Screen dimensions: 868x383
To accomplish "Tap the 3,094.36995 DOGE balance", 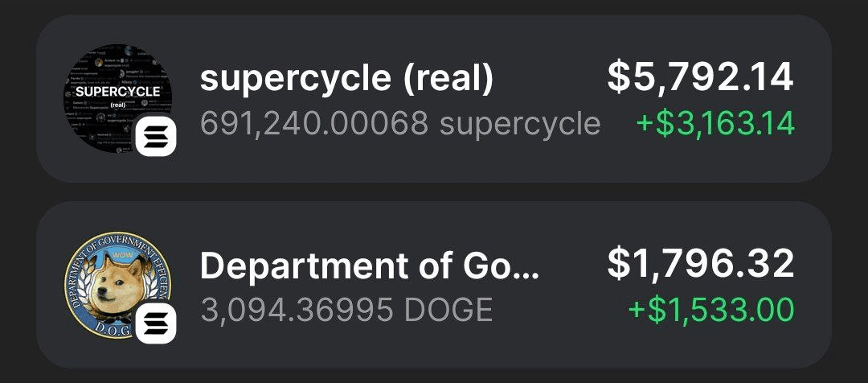I will (x=346, y=311).
